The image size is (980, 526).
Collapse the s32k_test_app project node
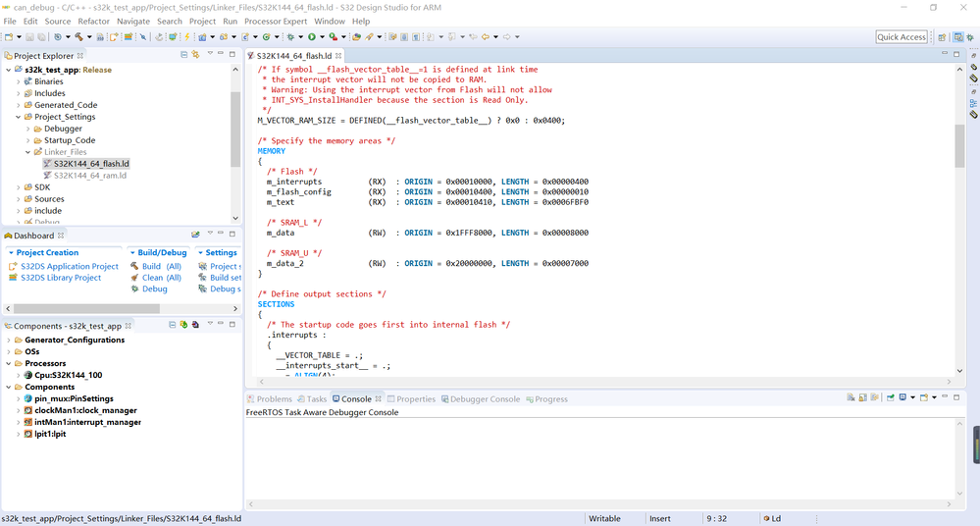click(8, 70)
